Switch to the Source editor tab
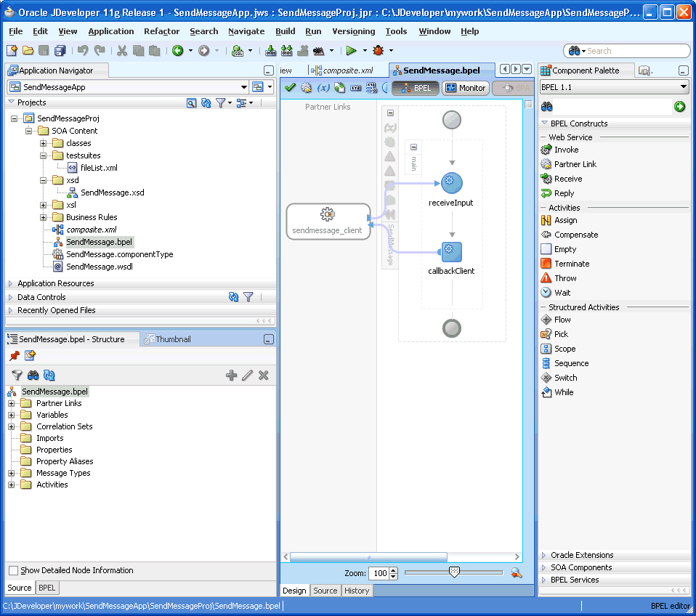 (325, 591)
